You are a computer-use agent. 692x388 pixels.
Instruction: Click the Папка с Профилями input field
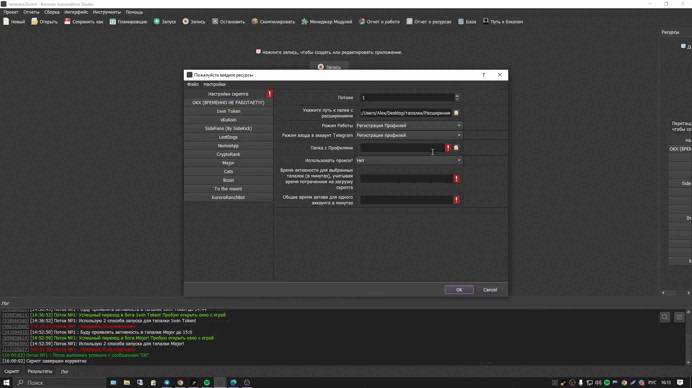click(402, 148)
